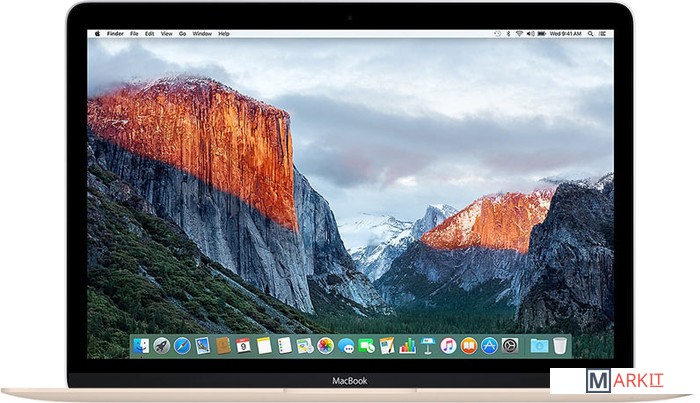Open Calendar app in the dock

click(243, 345)
